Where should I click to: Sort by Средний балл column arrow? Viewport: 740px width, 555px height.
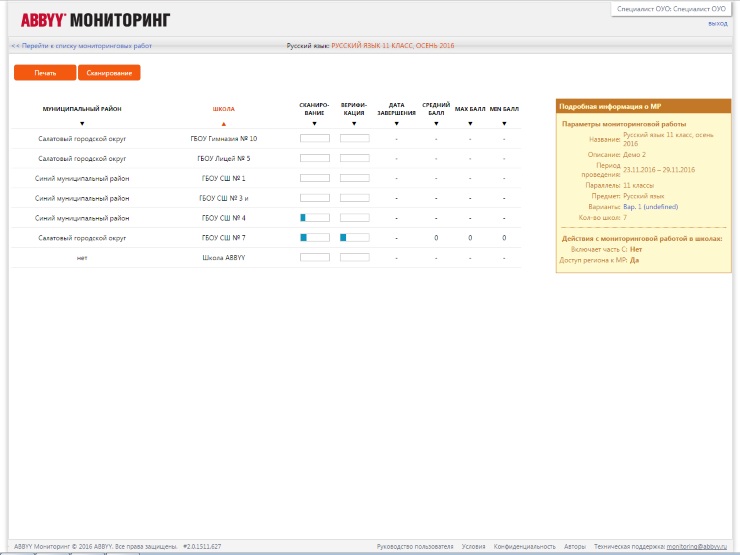pyautogui.click(x=436, y=124)
